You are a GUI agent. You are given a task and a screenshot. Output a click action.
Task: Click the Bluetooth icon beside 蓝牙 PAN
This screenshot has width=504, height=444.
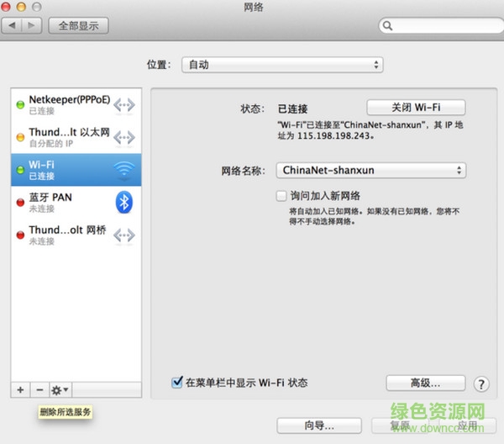click(x=124, y=203)
